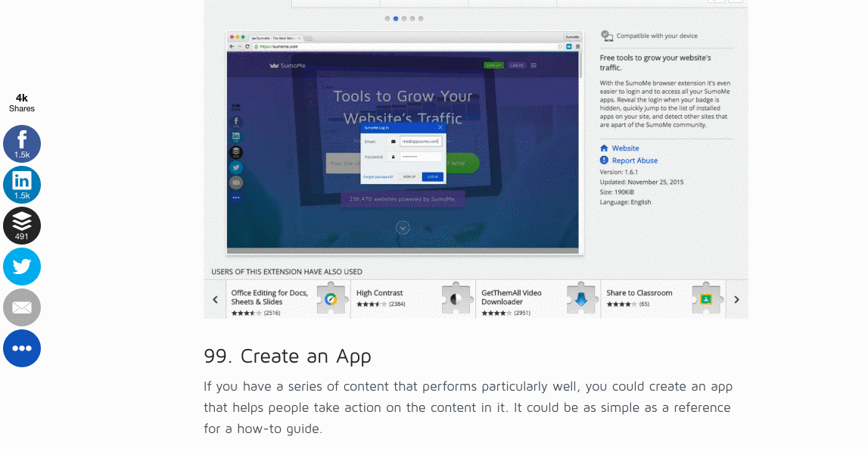868x449 pixels.
Task: Tweet the post with Twitter button
Action: point(22,267)
